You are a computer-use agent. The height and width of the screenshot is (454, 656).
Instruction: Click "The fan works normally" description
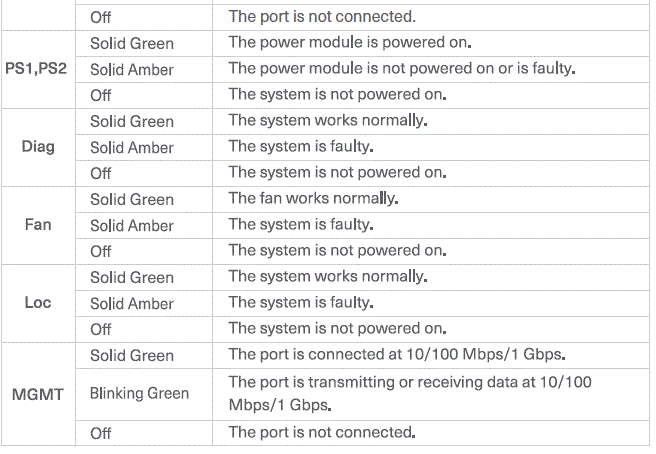313,199
